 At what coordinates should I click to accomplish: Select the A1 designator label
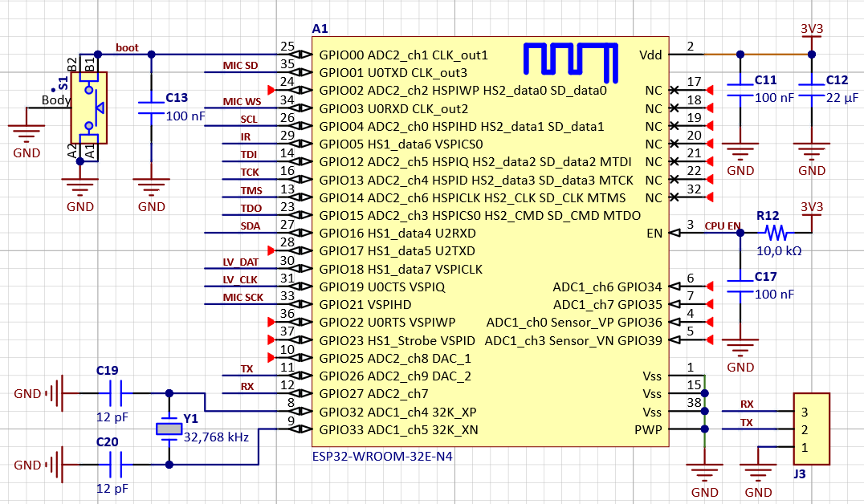(320, 29)
